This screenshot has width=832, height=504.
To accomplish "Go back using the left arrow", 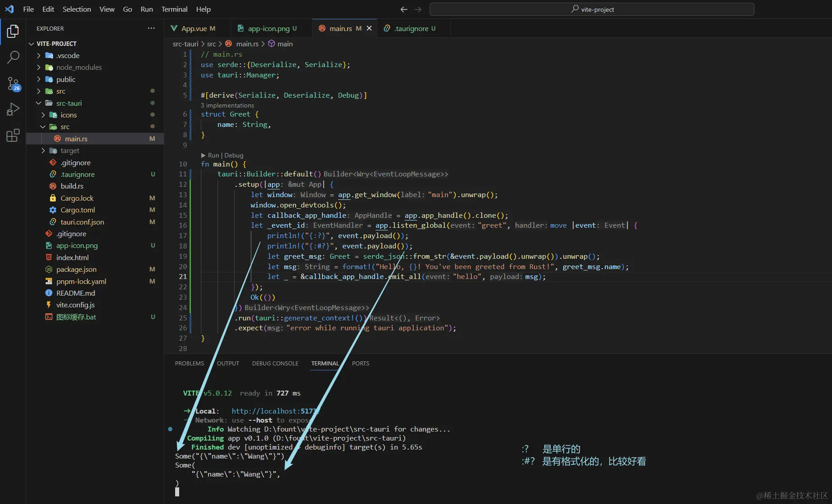I will [x=404, y=9].
